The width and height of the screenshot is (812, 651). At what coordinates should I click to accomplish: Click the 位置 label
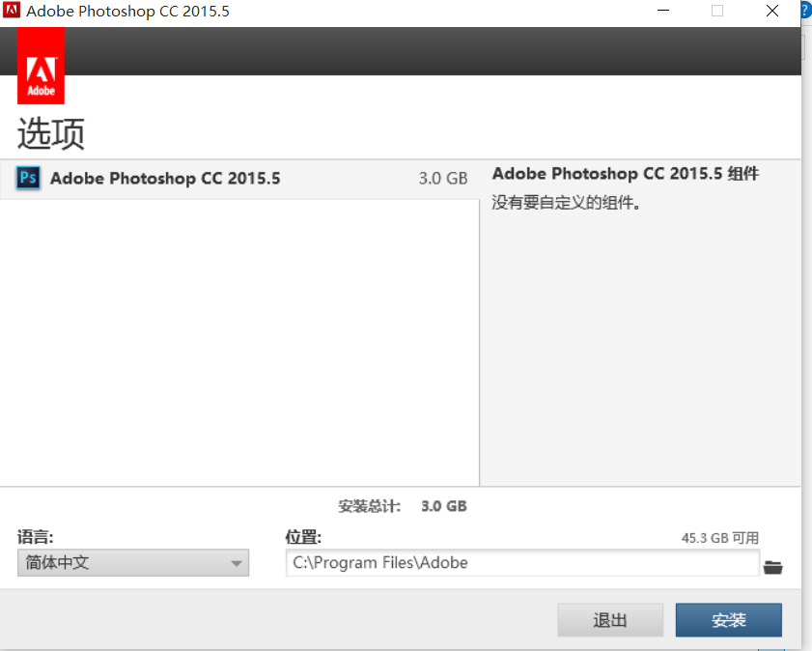303,537
